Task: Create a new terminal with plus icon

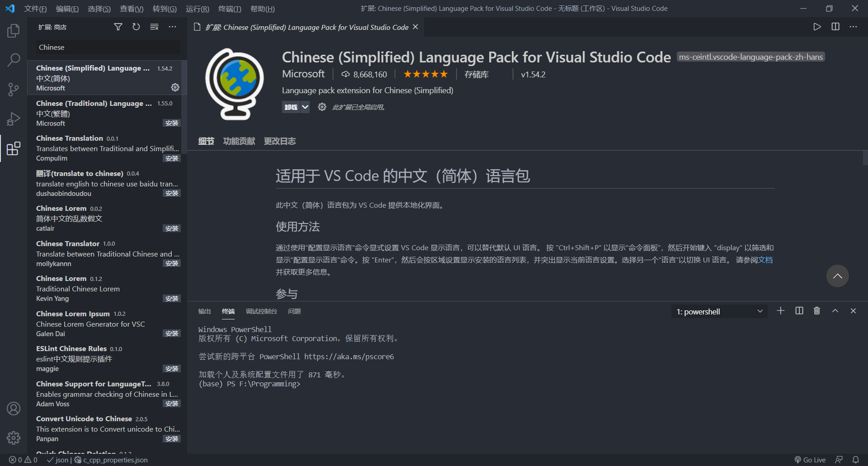Action: coord(781,311)
